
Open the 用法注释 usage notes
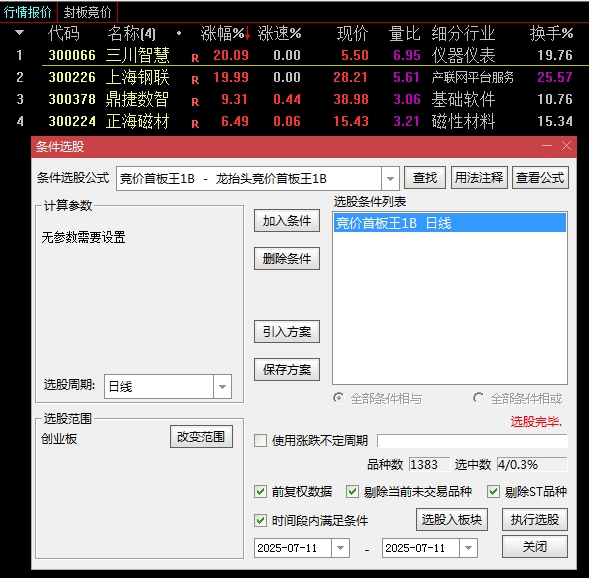[479, 178]
